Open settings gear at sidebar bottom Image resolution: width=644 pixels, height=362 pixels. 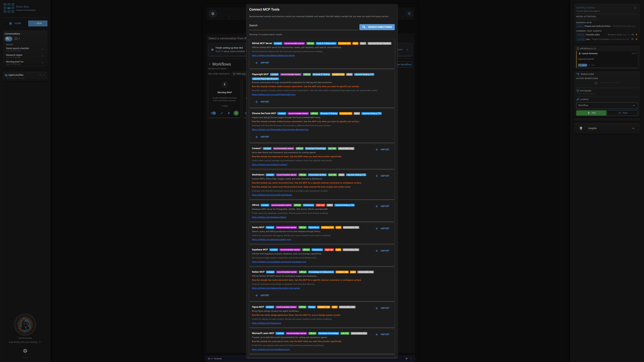pos(25,351)
